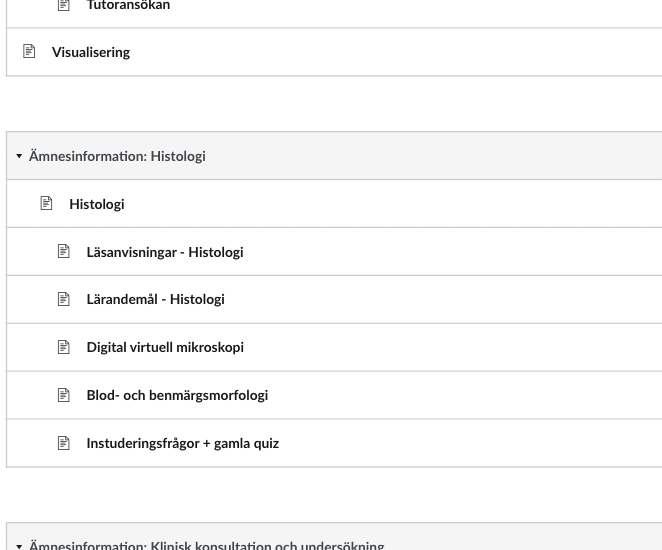
Task: Click the page icon beside Instuderingsfrågor + gamla quiz
Action: (x=63, y=443)
